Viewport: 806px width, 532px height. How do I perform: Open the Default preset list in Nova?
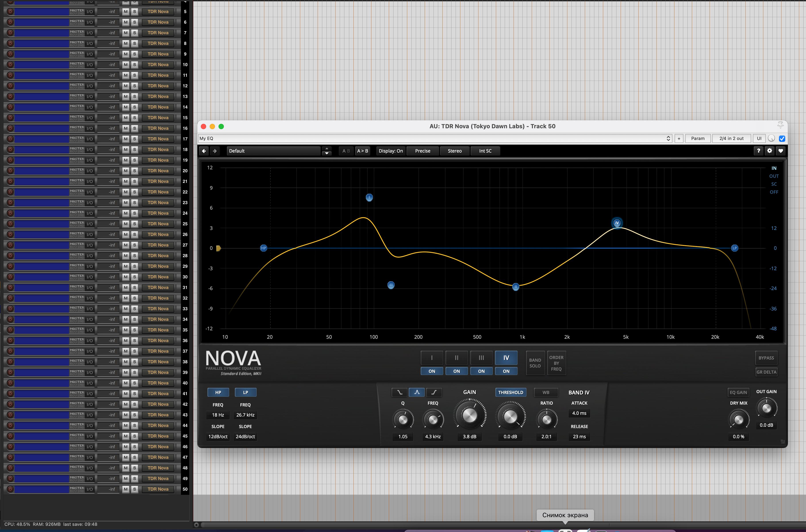[x=274, y=151]
